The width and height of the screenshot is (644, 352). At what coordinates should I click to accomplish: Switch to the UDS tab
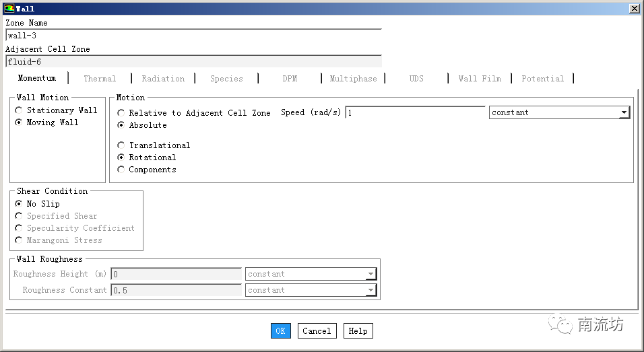click(416, 78)
